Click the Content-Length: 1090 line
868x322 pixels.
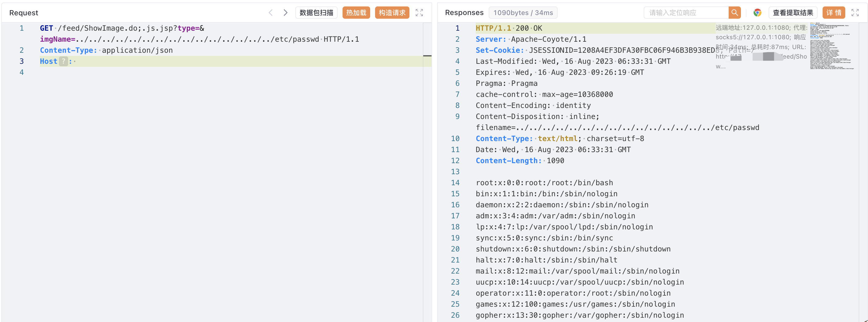pyautogui.click(x=520, y=161)
